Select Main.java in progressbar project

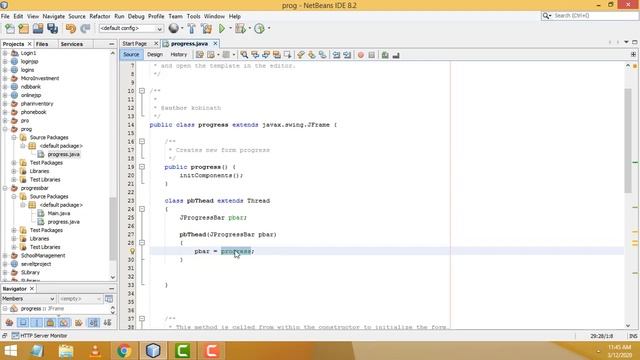coord(59,213)
